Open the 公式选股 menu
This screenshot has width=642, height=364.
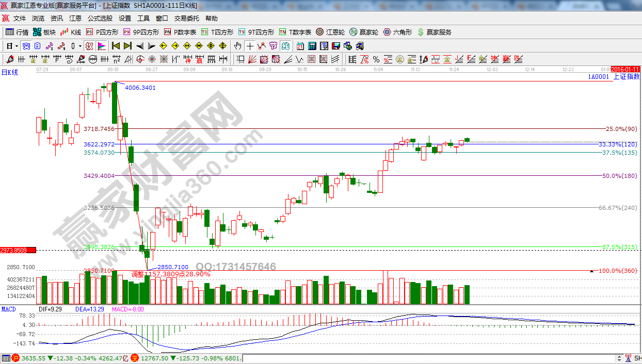[100, 19]
